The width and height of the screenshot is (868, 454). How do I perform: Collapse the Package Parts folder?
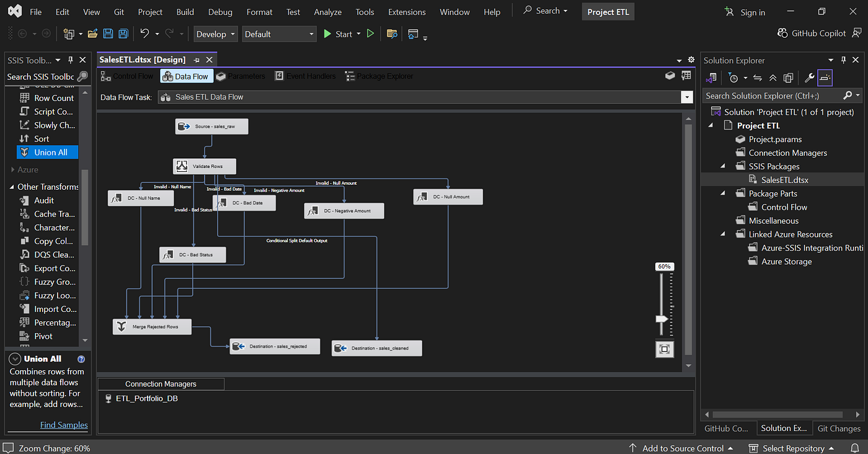[x=723, y=194]
